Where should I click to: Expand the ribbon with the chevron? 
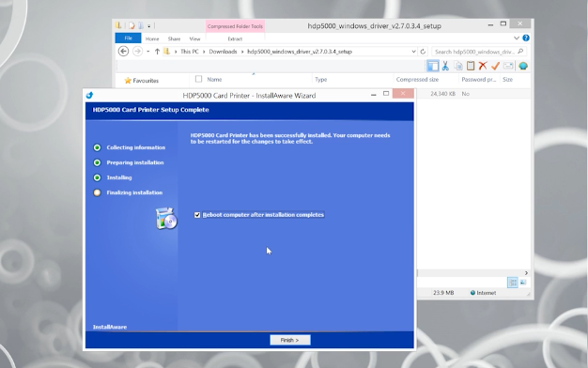[x=517, y=38]
